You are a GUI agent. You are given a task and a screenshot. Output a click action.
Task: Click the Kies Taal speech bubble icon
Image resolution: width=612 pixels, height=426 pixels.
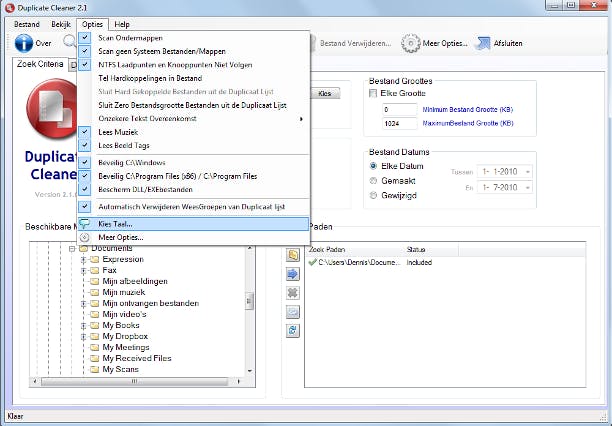click(x=84, y=224)
